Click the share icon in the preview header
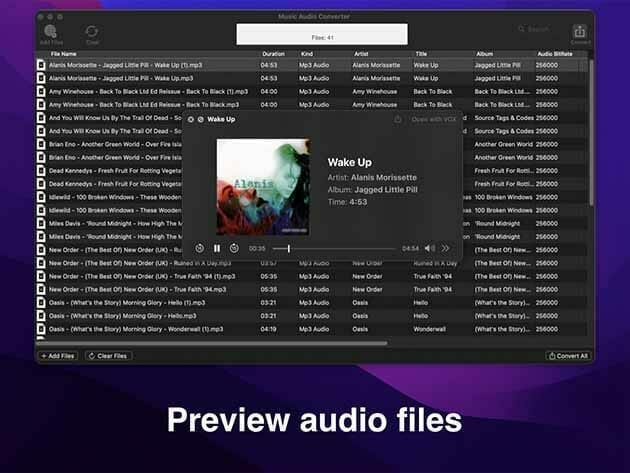The image size is (630, 473). 398,119
